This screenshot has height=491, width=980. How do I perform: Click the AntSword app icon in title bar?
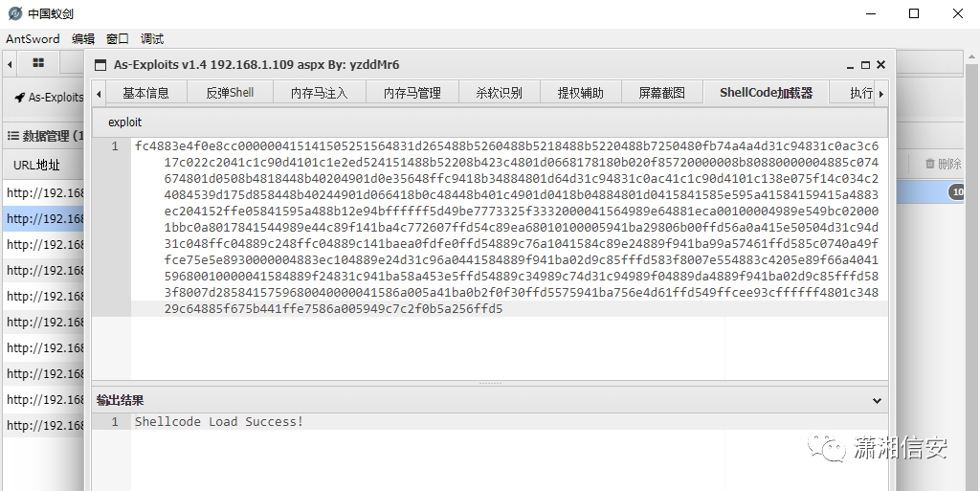click(x=15, y=13)
